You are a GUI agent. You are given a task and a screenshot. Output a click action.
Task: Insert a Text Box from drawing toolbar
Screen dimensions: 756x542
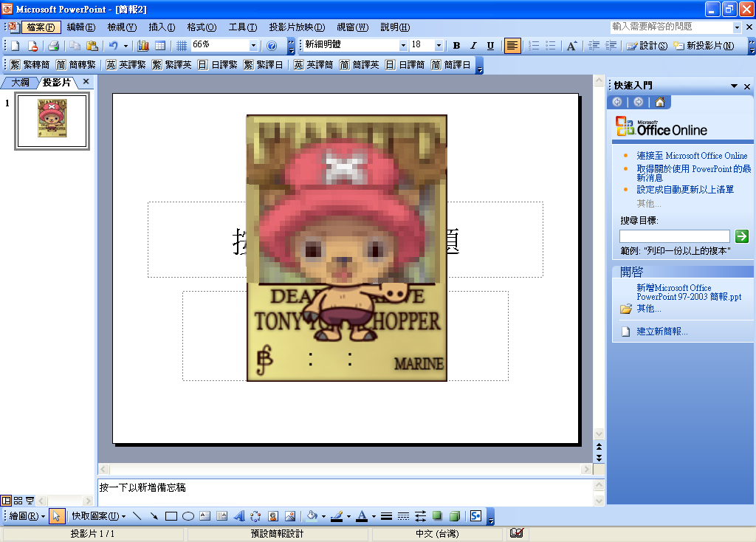tap(205, 516)
